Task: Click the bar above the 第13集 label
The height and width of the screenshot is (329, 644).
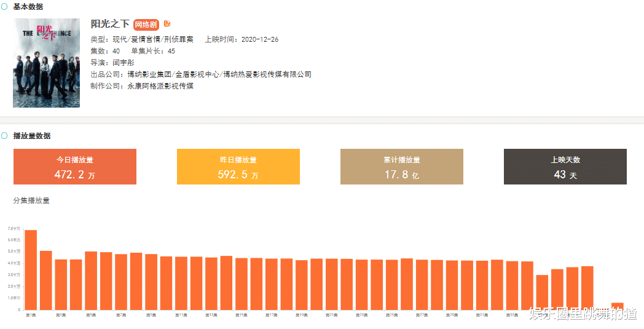Action: [x=211, y=283]
